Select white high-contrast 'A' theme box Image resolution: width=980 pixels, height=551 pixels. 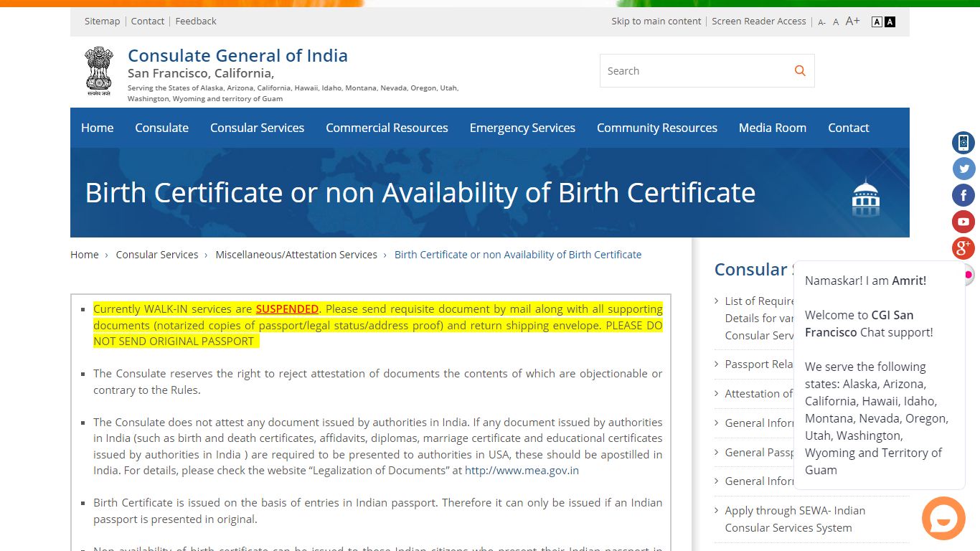877,22
